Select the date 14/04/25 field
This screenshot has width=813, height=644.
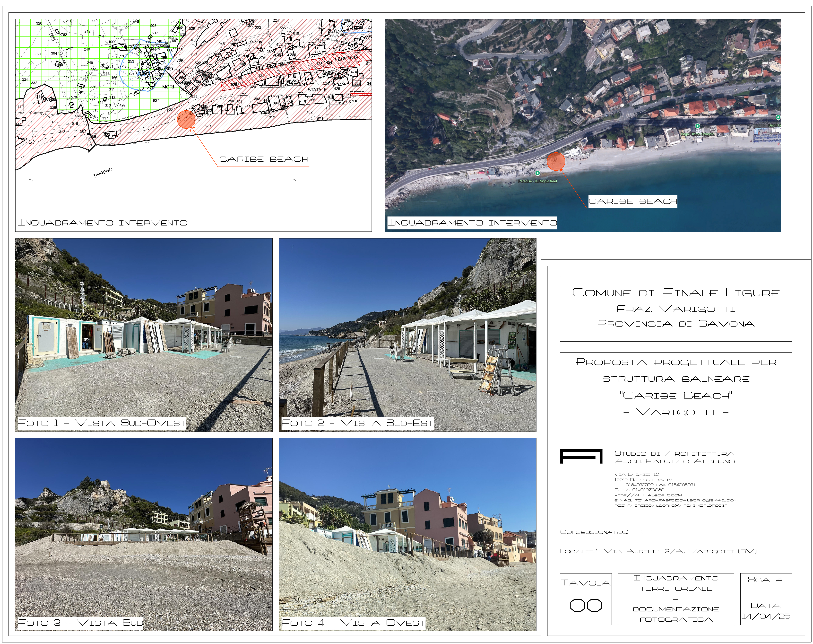click(x=766, y=617)
